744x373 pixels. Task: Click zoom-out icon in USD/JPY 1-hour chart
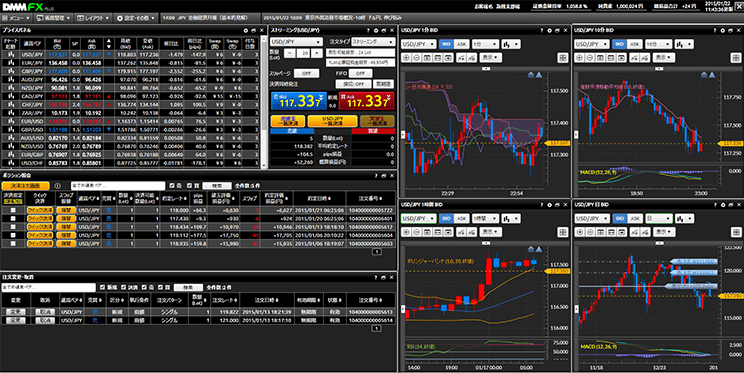[416, 233]
